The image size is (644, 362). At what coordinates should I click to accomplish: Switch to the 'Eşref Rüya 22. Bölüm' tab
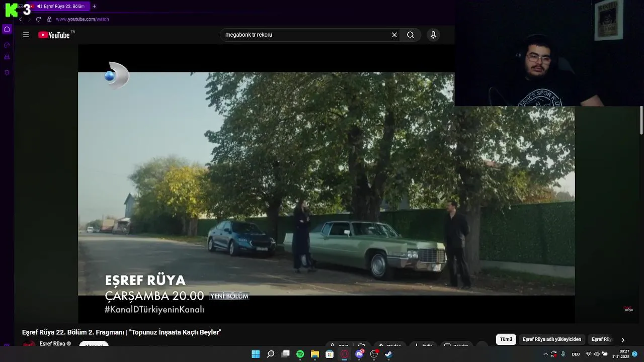pos(61,7)
